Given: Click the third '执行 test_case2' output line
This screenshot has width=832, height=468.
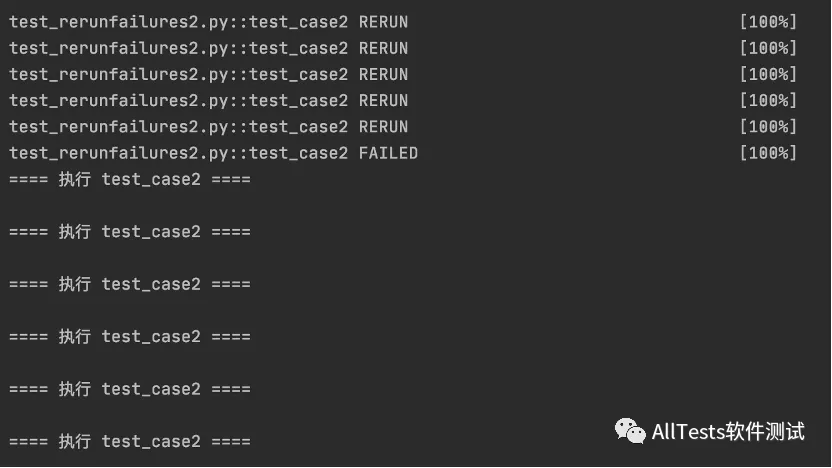Looking at the screenshot, I should (130, 284).
